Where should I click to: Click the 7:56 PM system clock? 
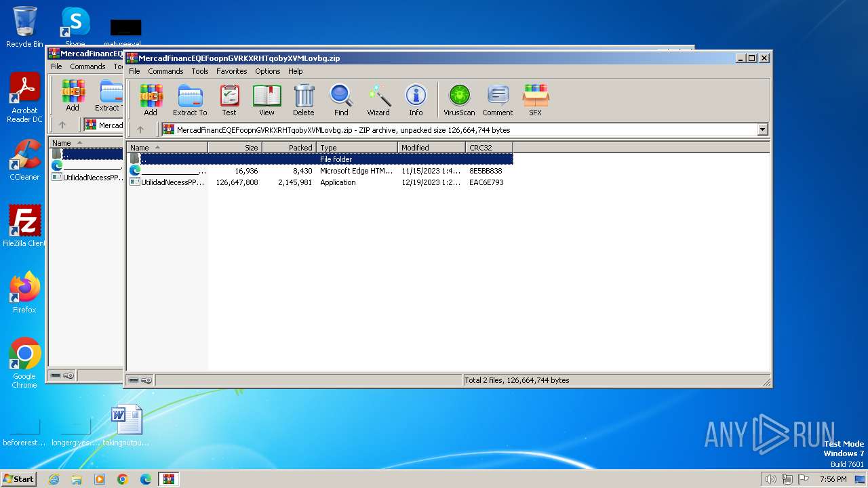pyautogui.click(x=833, y=479)
